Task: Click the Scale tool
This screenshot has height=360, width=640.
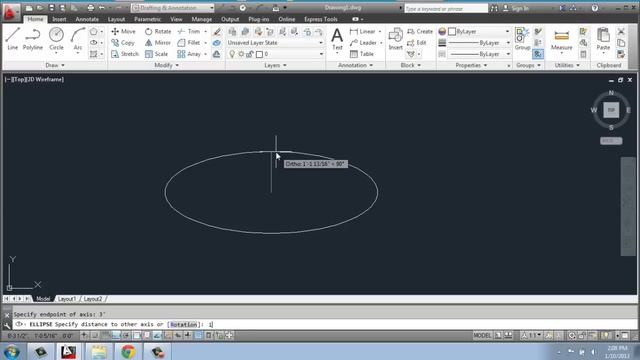Action: pyautogui.click(x=156, y=54)
